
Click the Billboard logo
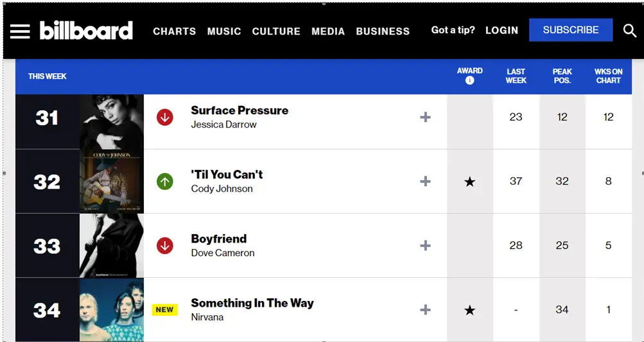(x=86, y=30)
